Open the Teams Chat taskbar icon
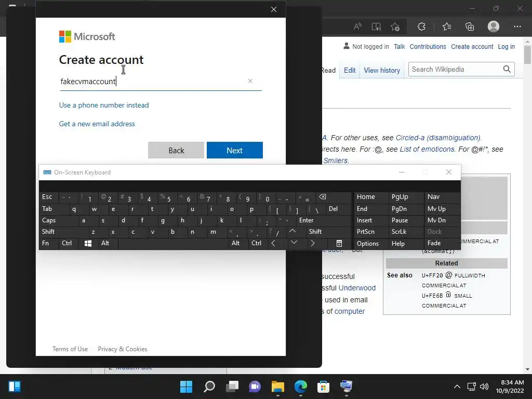Viewport: 532px width, 399px height. point(255,387)
